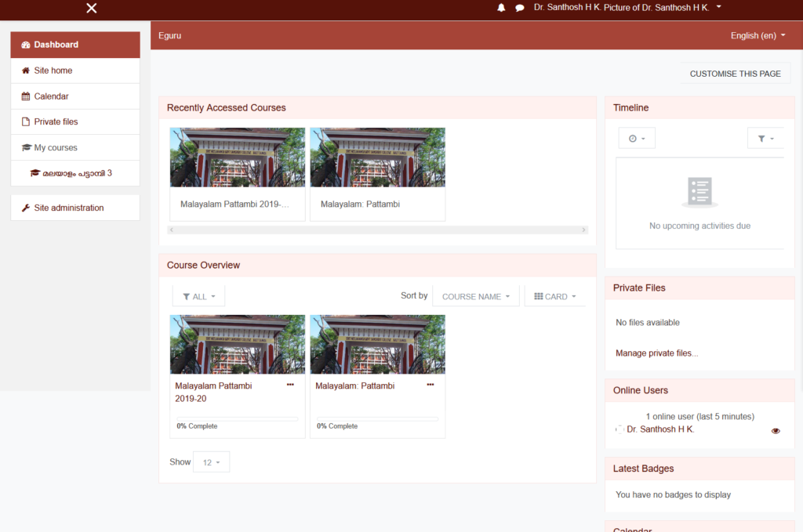Image resolution: width=803 pixels, height=532 pixels.
Task: Open the notifications bell
Action: [502, 8]
